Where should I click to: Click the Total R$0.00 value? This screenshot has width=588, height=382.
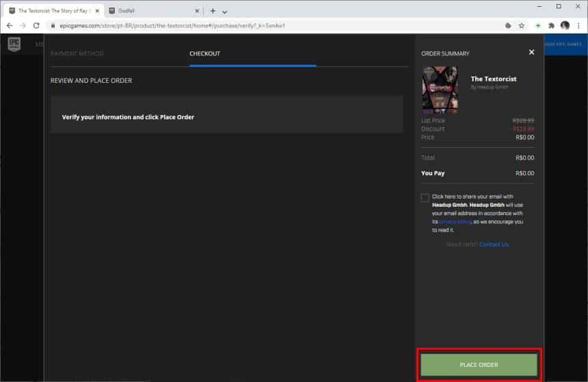click(524, 157)
